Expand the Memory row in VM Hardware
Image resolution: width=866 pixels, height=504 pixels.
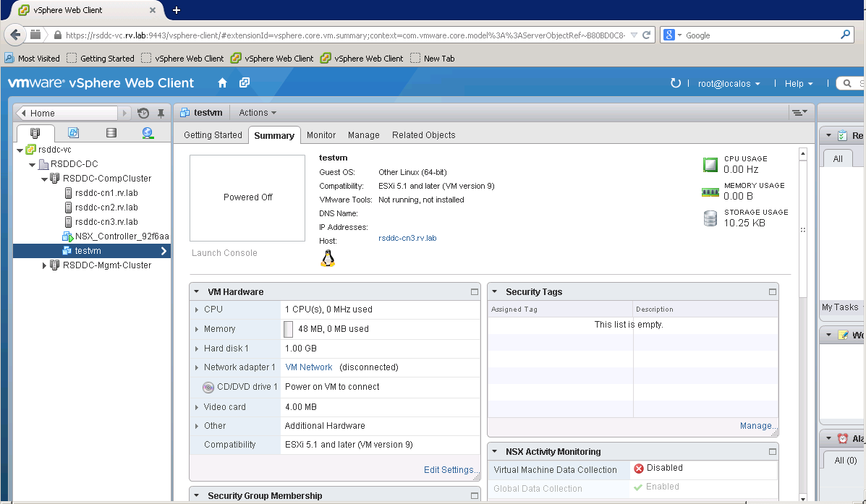tap(198, 329)
